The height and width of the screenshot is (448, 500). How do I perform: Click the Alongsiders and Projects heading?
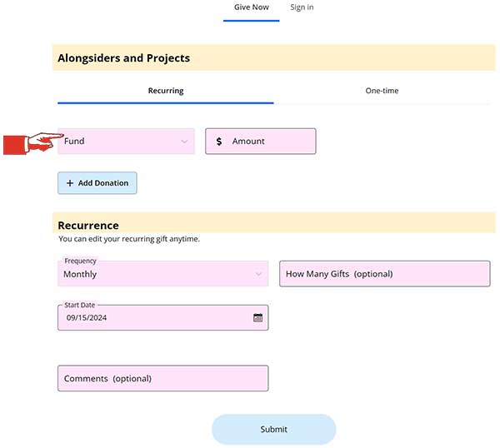[123, 58]
